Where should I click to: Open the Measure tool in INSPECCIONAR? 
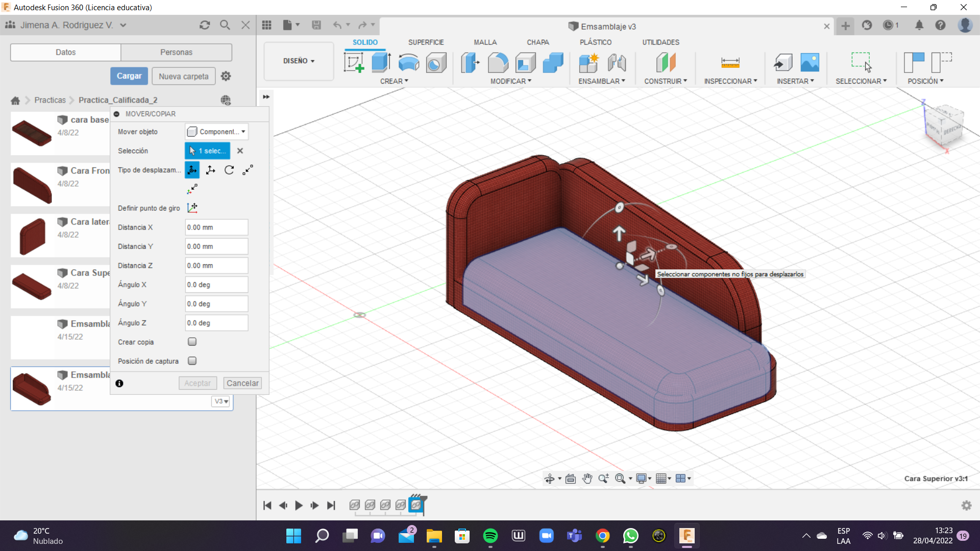point(730,63)
